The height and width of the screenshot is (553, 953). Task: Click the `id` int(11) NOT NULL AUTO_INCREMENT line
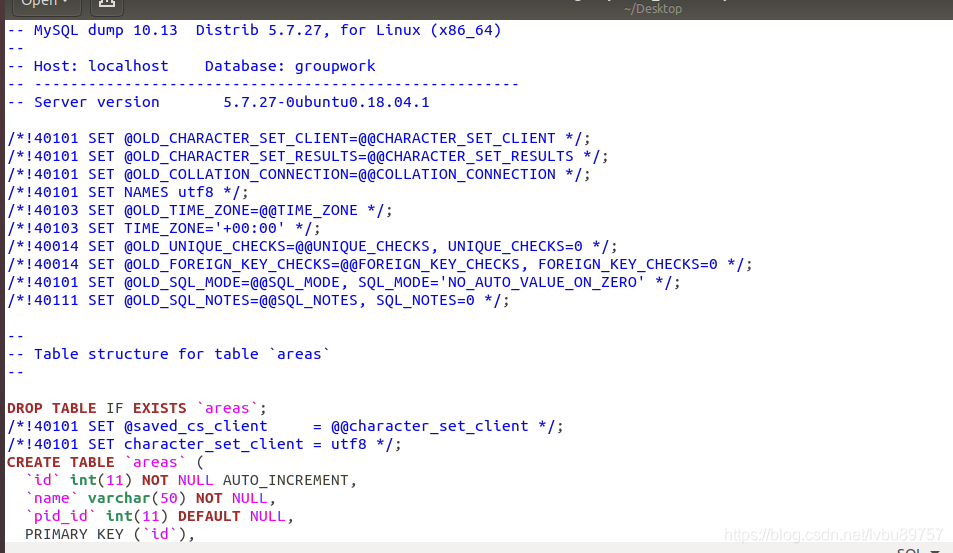pyautogui.click(x=191, y=481)
